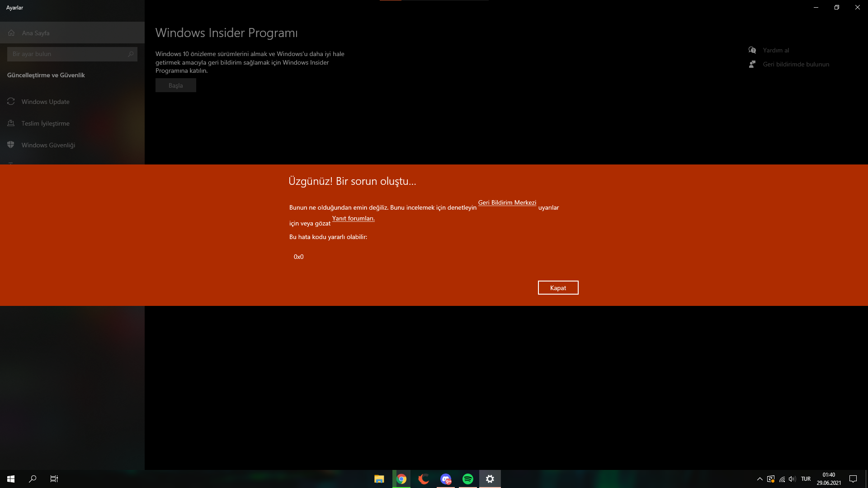Viewport: 868px width, 488px height.
Task: Open Windows Güvenliği shield item
Action: coord(48,145)
